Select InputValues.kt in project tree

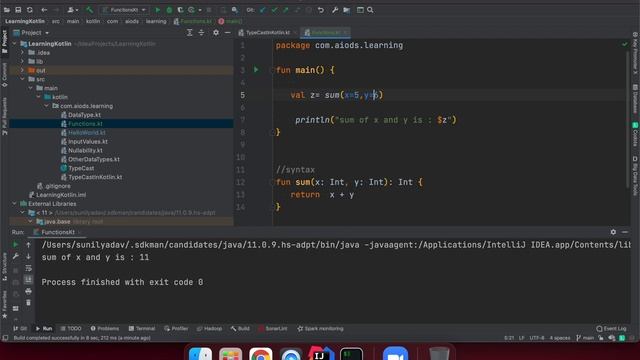pos(88,142)
